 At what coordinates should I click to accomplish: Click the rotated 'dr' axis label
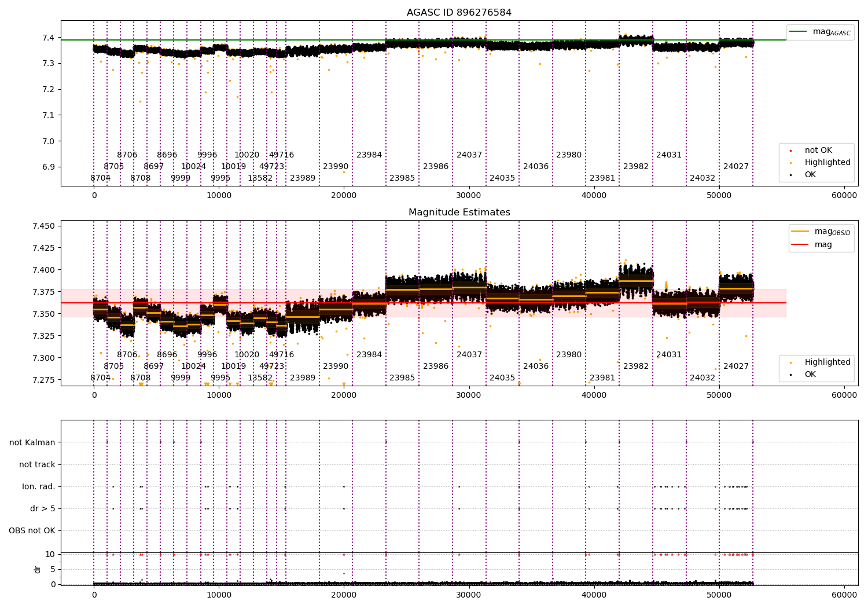(x=38, y=569)
